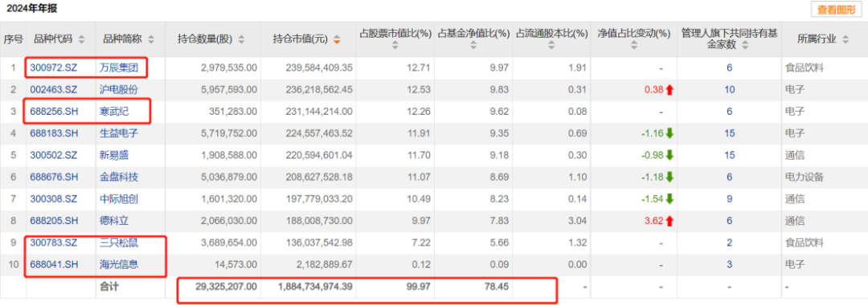This screenshot has width=868, height=305.
Task: Sort by 持仓市值(元) column arrow
Action: click(x=337, y=39)
